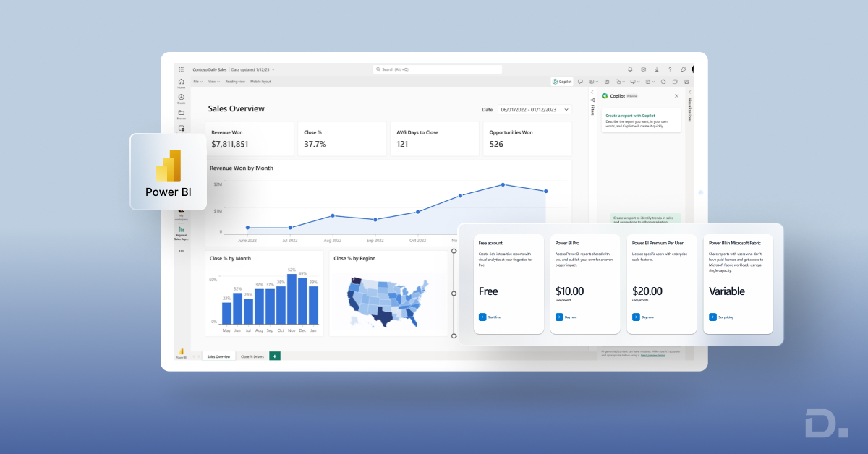The height and width of the screenshot is (454, 868).
Task: Select the Regional Sales Rep workspace icon
Action: 180,230
